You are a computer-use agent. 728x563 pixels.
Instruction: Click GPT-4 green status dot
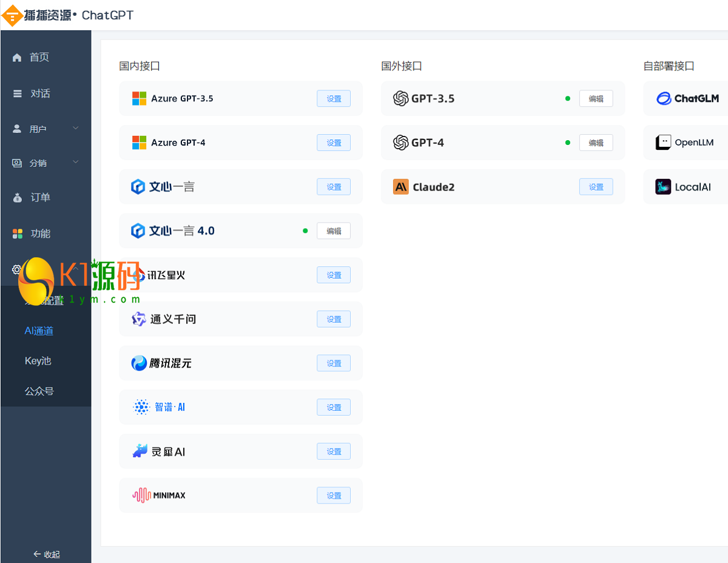(x=568, y=143)
